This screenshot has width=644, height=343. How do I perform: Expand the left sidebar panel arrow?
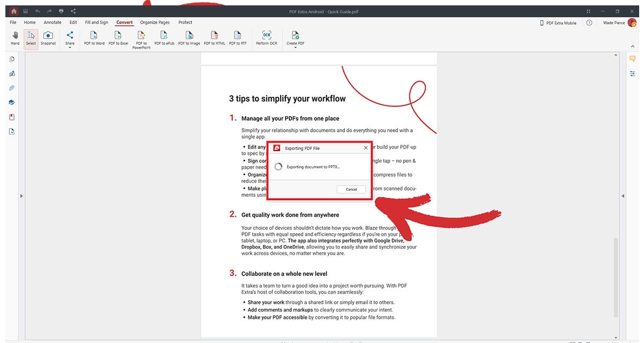(21, 196)
